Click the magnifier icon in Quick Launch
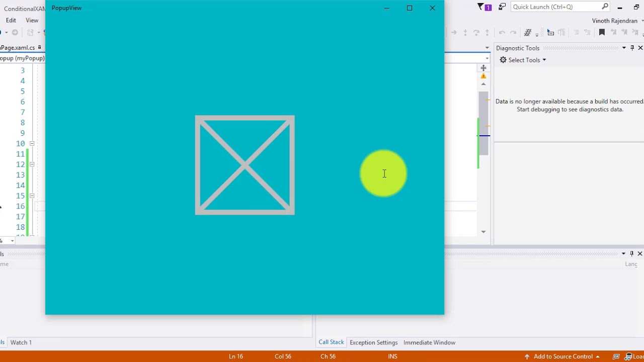Viewport: 644px width, 362px height. tap(605, 7)
